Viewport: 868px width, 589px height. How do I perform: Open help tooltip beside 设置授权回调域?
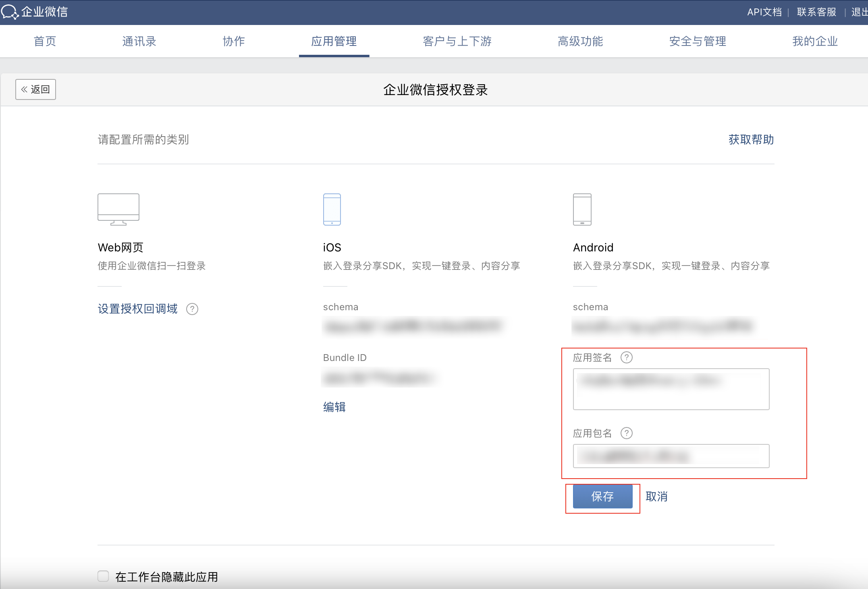(192, 309)
